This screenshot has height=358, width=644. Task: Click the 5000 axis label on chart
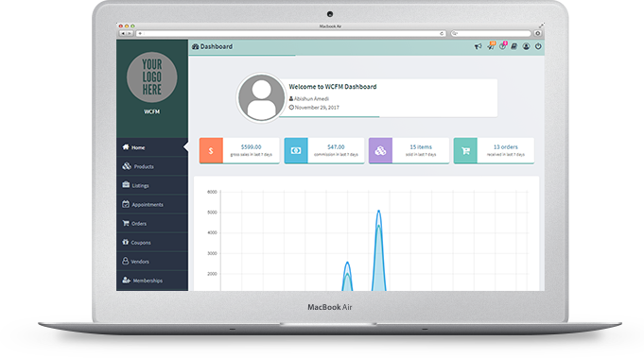click(x=212, y=213)
